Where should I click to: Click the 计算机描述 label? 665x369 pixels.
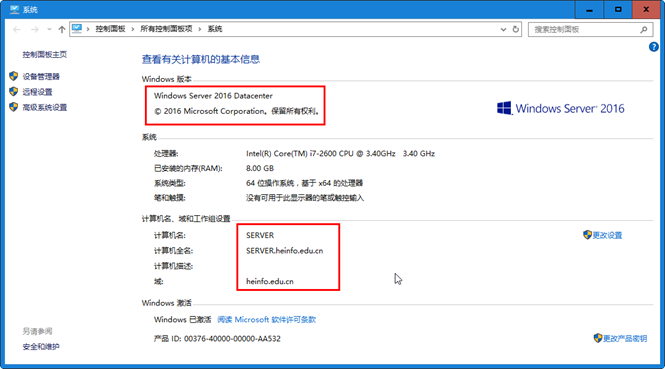click(x=173, y=266)
